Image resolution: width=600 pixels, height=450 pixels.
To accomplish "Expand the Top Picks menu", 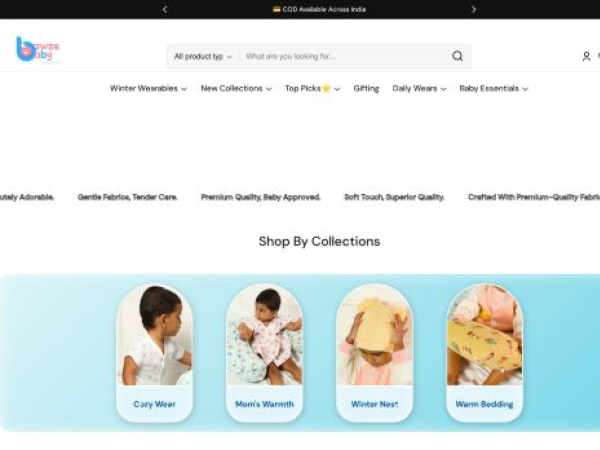I will pyautogui.click(x=312, y=88).
